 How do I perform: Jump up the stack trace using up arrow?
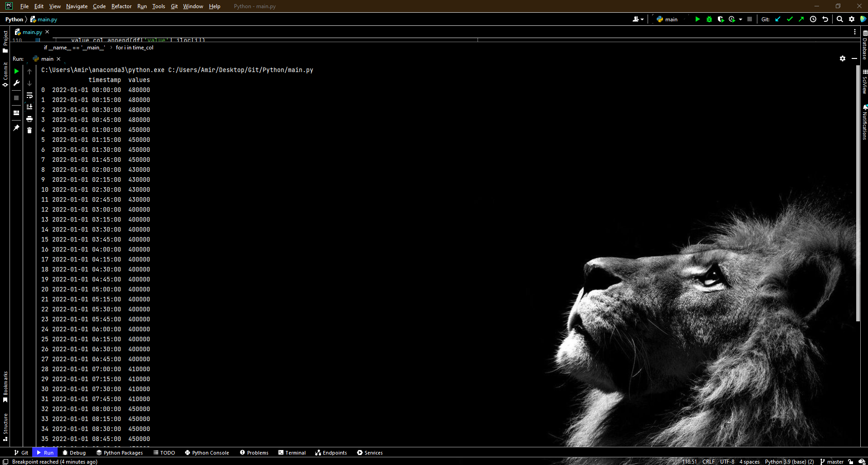click(29, 71)
